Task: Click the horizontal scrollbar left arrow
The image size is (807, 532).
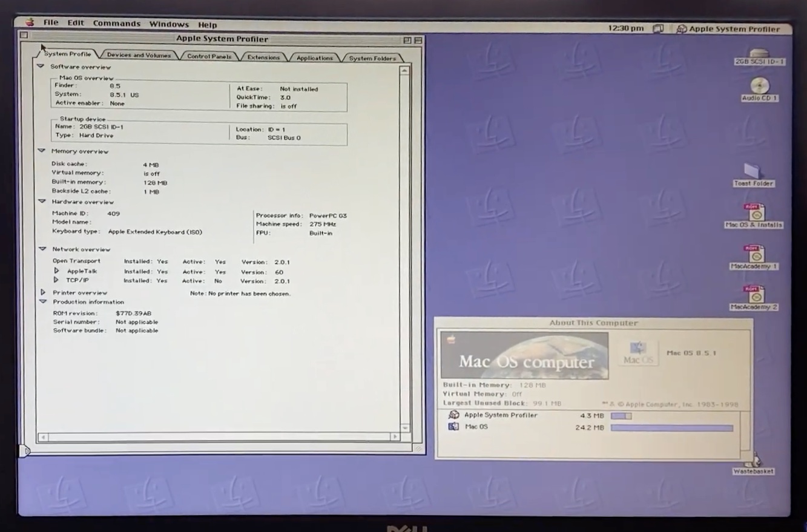Action: 43,436
